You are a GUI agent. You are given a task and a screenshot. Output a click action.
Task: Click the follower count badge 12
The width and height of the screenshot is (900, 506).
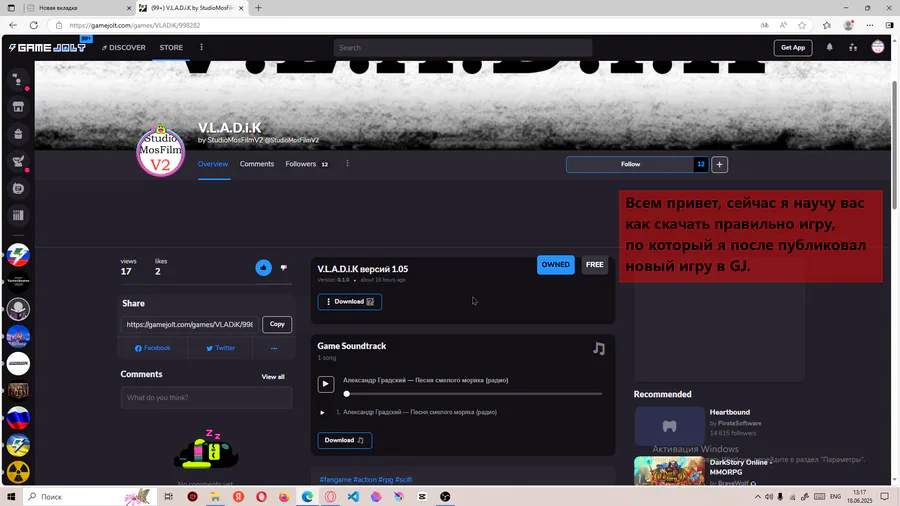click(x=701, y=164)
